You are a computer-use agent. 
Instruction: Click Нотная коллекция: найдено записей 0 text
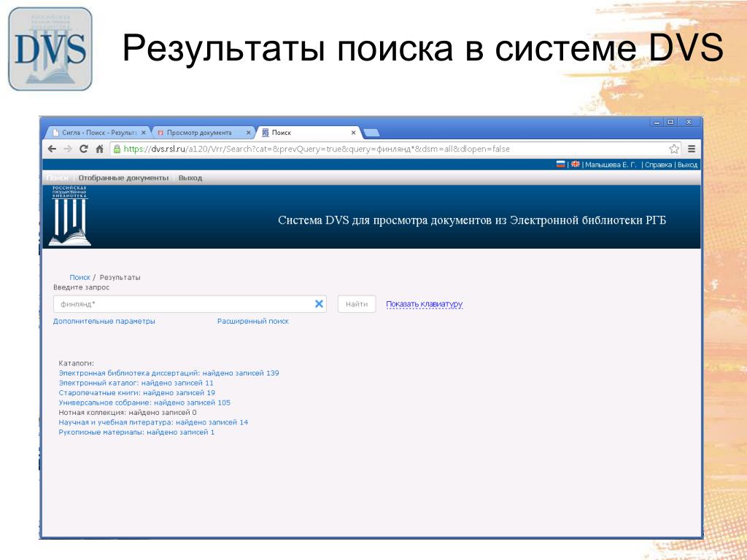coord(127,413)
